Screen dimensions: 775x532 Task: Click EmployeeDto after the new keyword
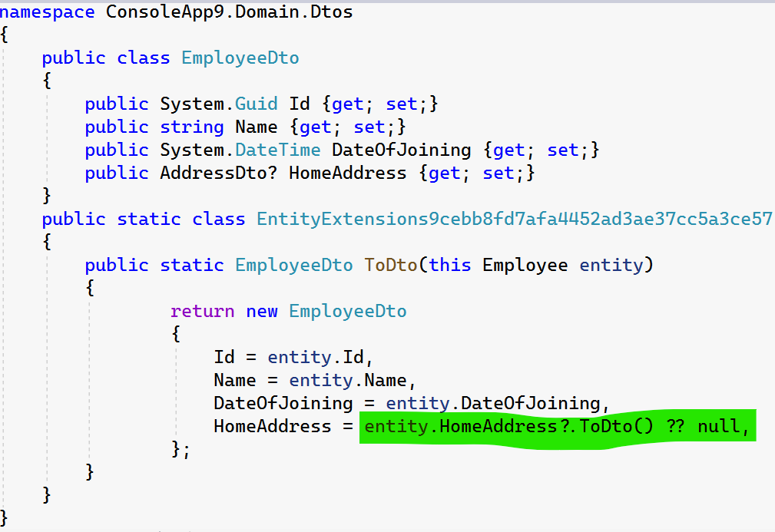point(347,312)
